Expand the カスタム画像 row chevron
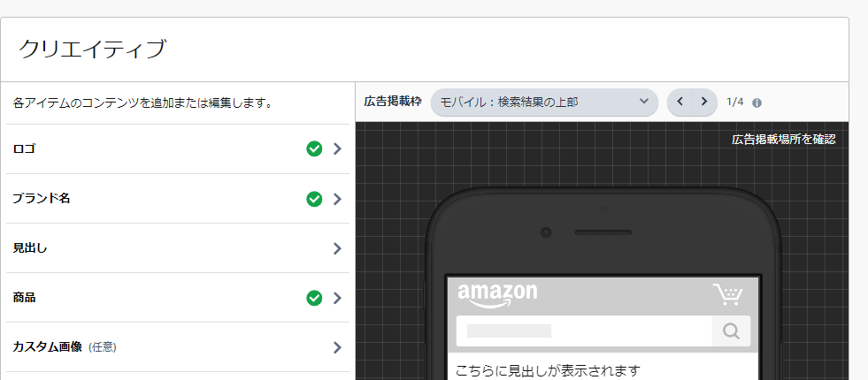The width and height of the screenshot is (868, 380). point(337,347)
